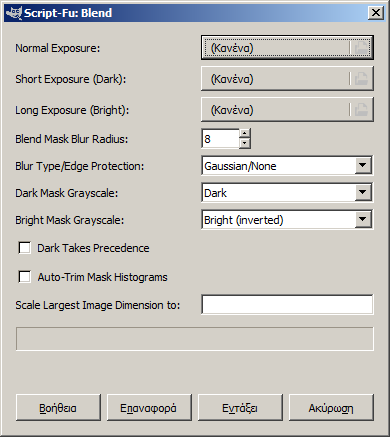Focus the Scale Largest Image Dimension field
The height and width of the screenshot is (437, 390).
287,304
